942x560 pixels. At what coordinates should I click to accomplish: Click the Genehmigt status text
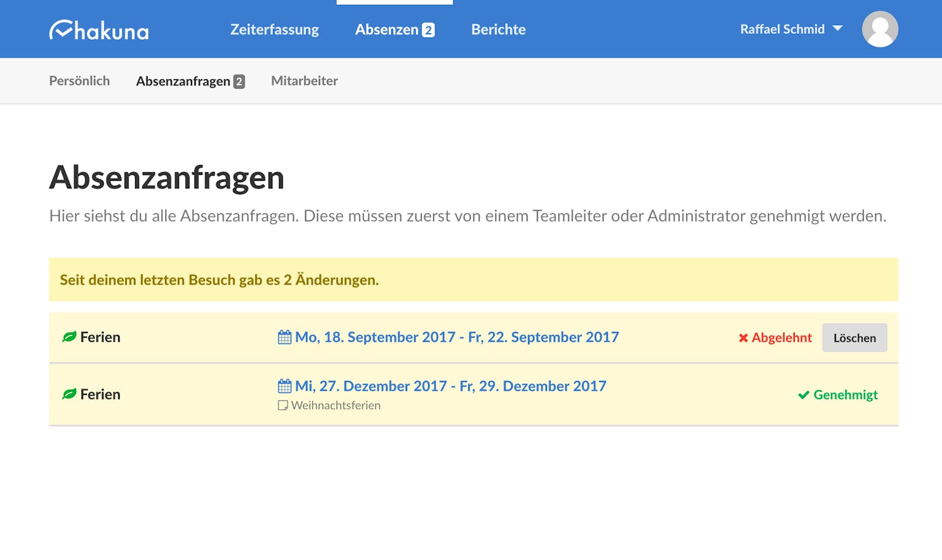[x=846, y=395]
